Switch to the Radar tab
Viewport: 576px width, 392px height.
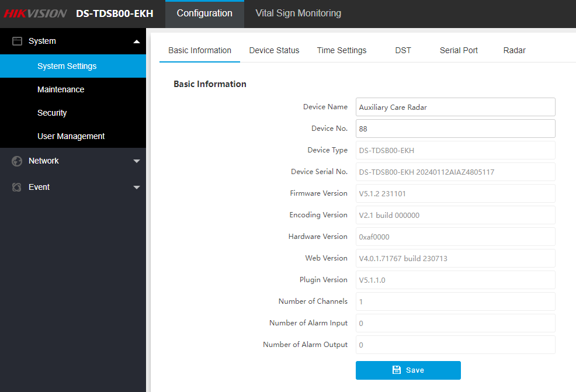pos(514,51)
